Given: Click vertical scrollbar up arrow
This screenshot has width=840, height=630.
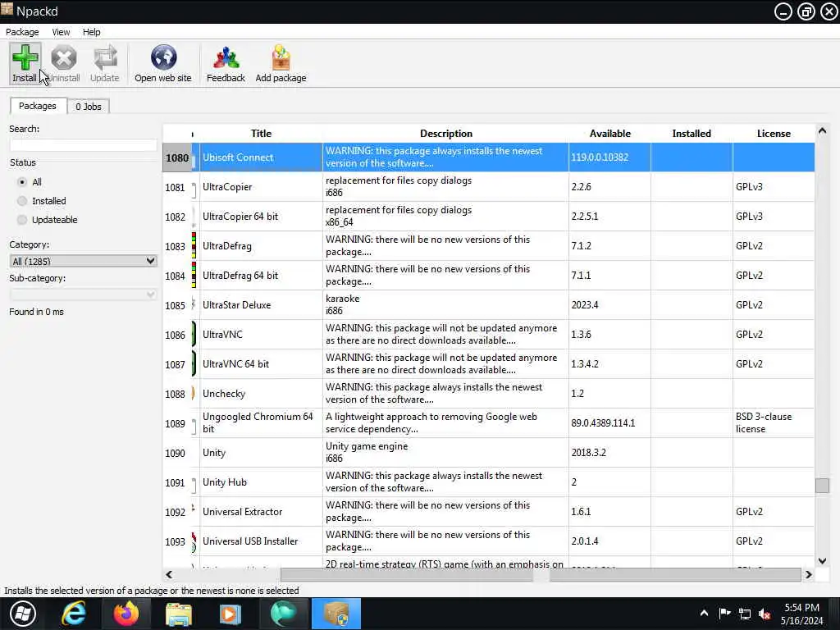Looking at the screenshot, I should [x=822, y=131].
